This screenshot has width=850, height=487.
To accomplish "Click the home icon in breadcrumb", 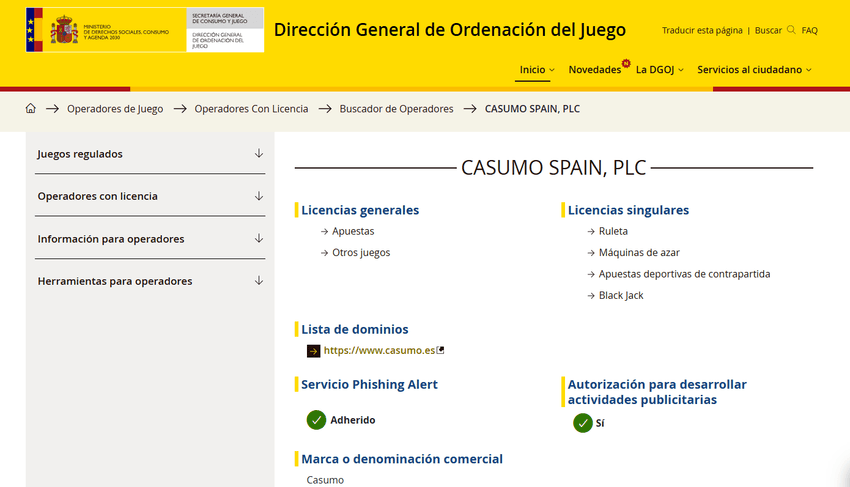I will point(30,108).
